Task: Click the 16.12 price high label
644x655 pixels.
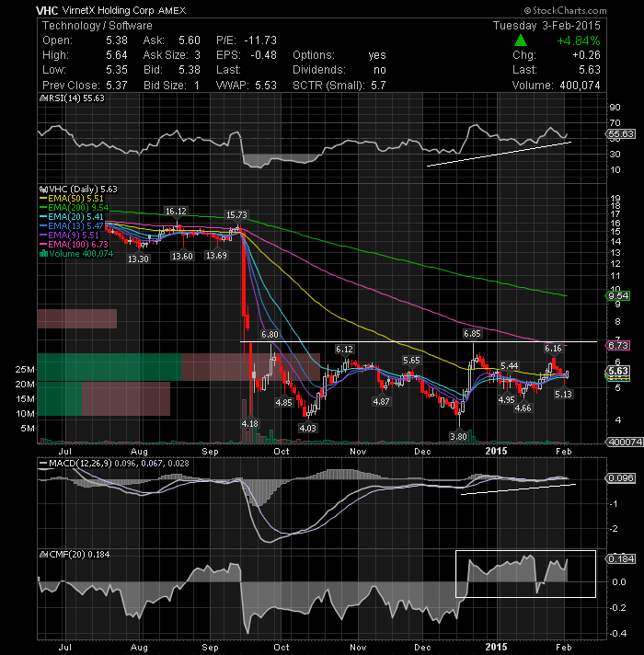Action: click(x=176, y=212)
